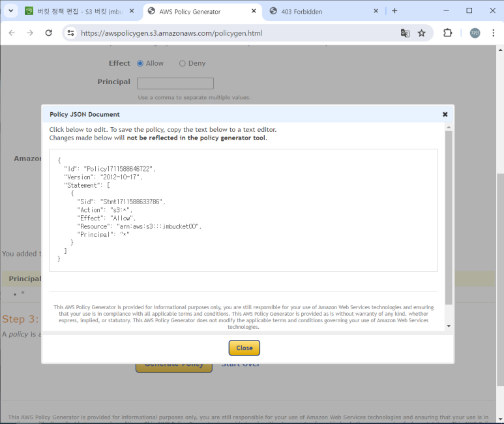Click the "Action": "s3:*" line

click(x=104, y=210)
